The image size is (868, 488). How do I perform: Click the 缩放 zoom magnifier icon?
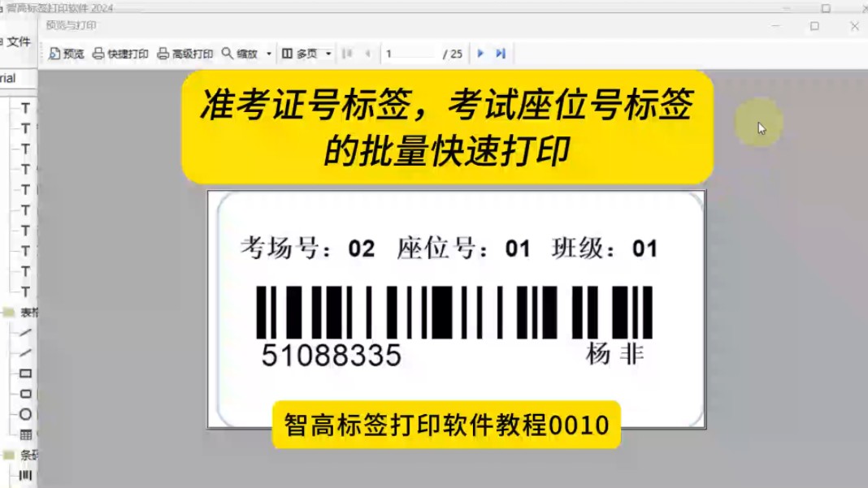[226, 54]
